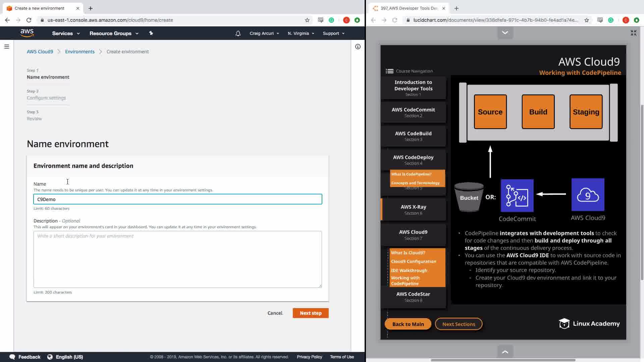Open the notifications bell

238,34
